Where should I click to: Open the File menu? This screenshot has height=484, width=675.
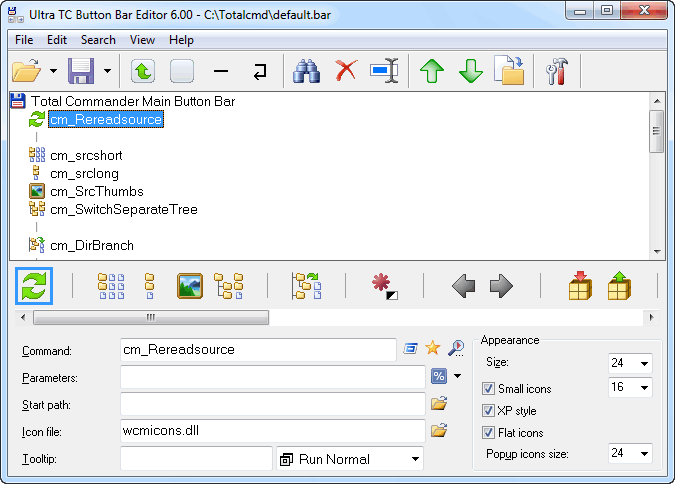(x=24, y=40)
